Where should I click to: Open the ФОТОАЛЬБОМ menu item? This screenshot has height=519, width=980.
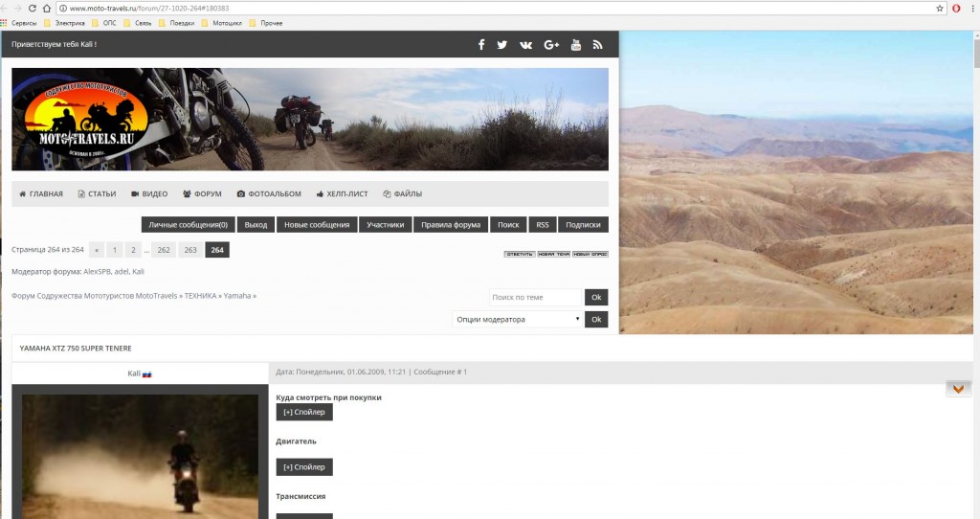click(x=269, y=193)
